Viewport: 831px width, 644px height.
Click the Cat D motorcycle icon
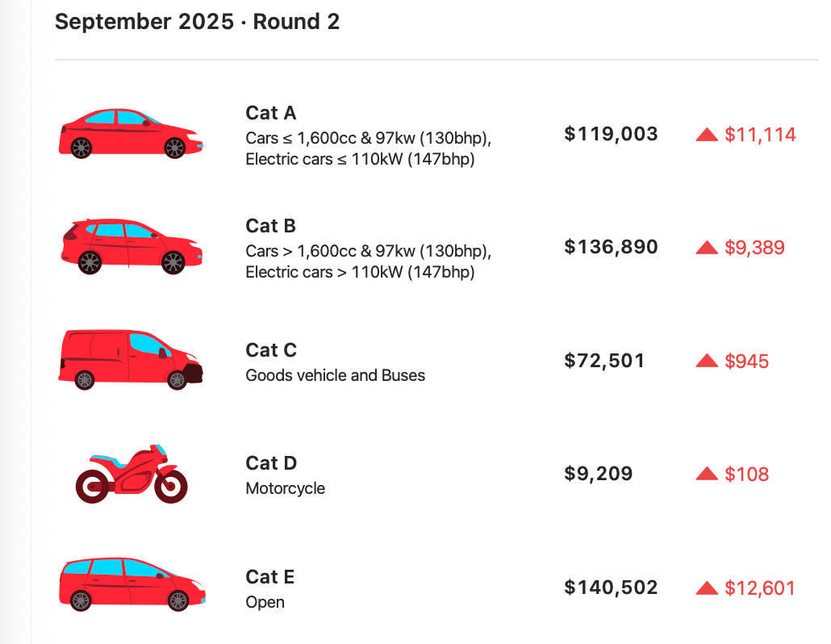(x=132, y=474)
